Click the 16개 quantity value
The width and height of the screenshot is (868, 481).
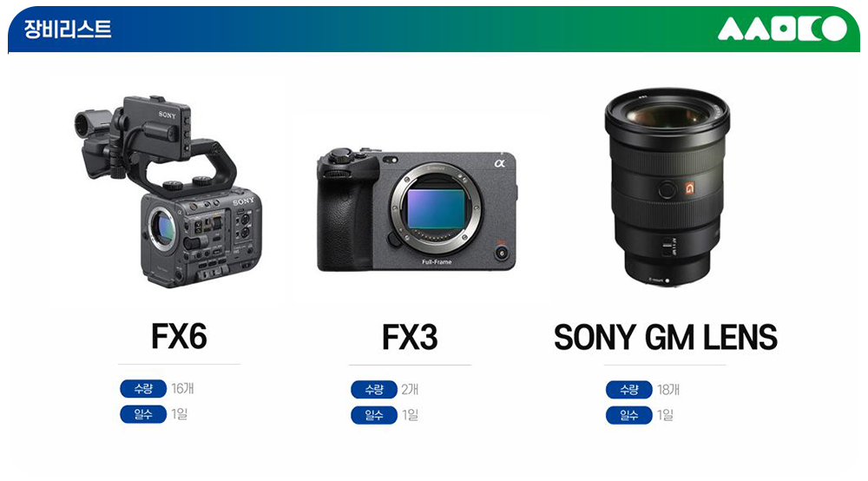tap(182, 389)
